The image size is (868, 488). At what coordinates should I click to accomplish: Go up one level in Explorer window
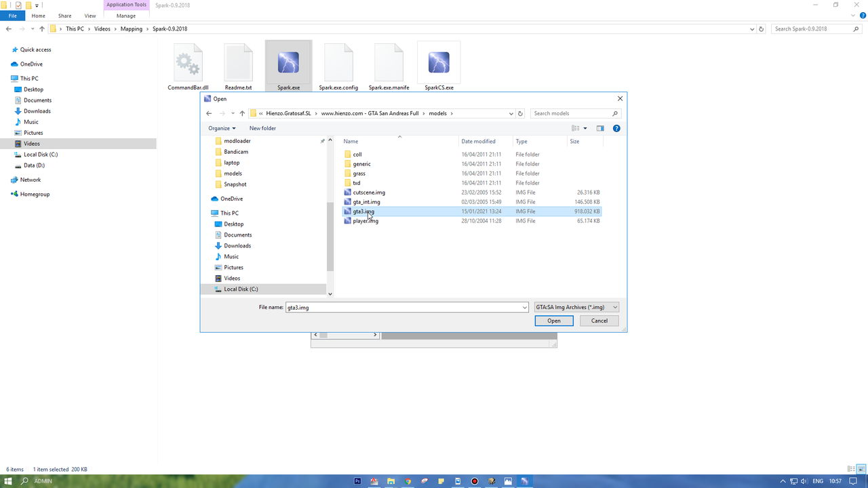coord(42,29)
